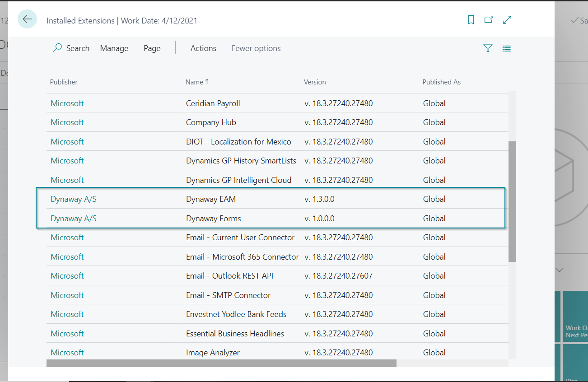The image size is (588, 382).
Task: Select Dynamics GP Intelligent Cloud
Action: click(239, 180)
